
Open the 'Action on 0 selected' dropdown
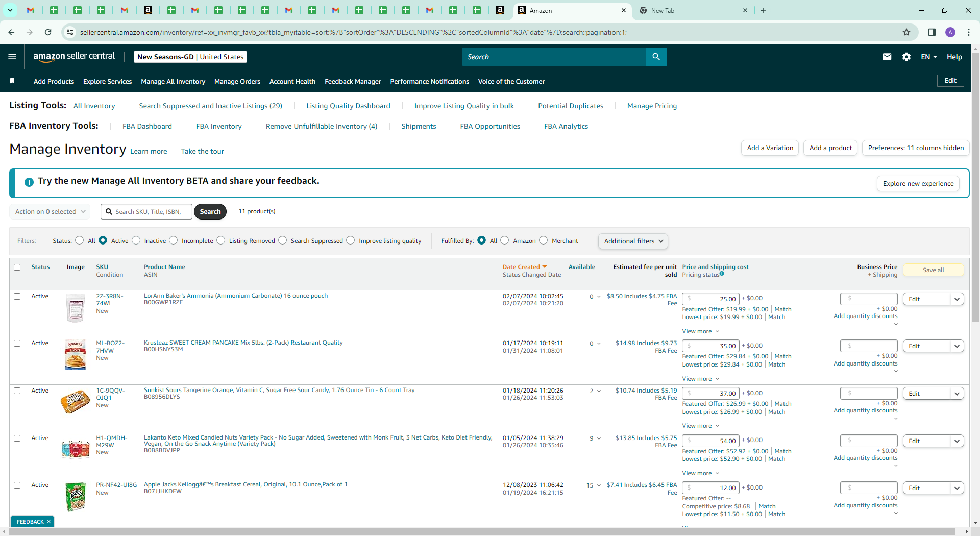[x=50, y=211]
